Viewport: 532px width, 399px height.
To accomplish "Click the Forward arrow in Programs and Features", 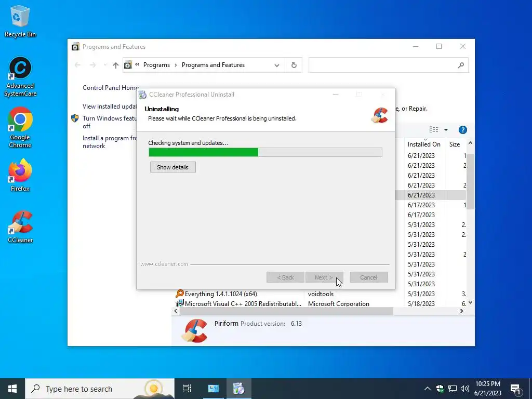I will (x=92, y=65).
